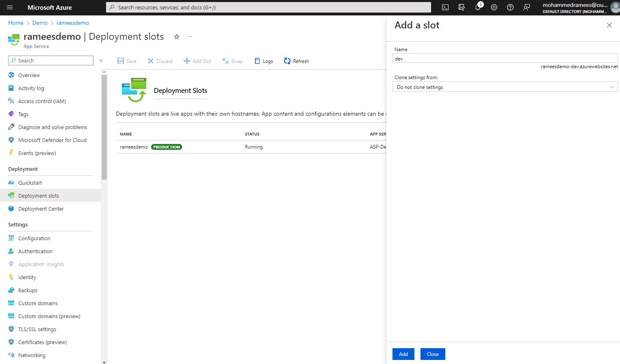The image size is (620, 364).
Task: Click the Swap toolbar button
Action: pos(232,61)
